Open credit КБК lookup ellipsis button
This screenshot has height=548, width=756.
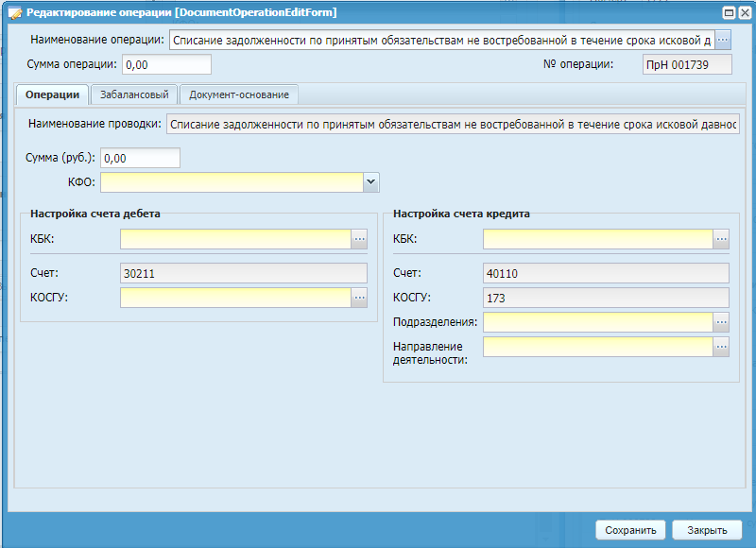pos(721,240)
